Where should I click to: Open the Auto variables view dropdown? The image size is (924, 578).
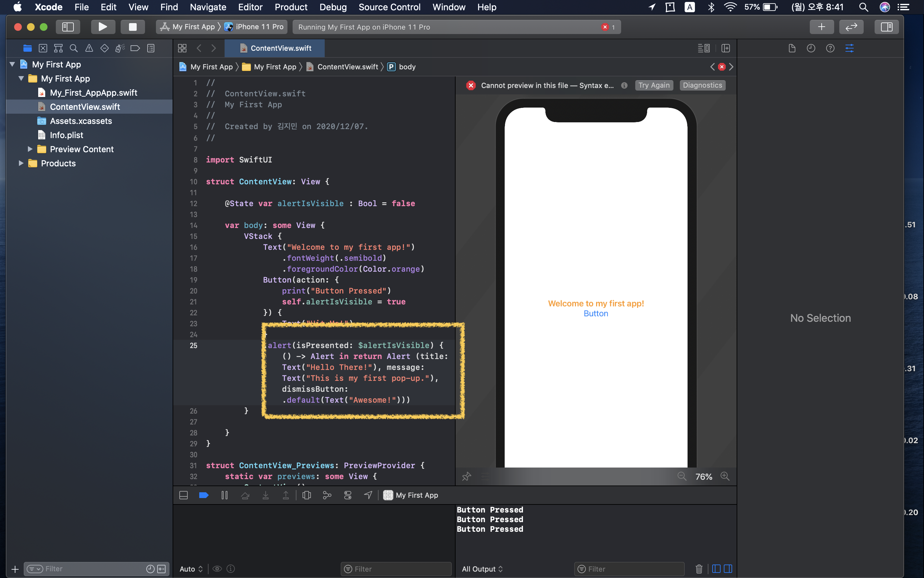[x=191, y=569]
